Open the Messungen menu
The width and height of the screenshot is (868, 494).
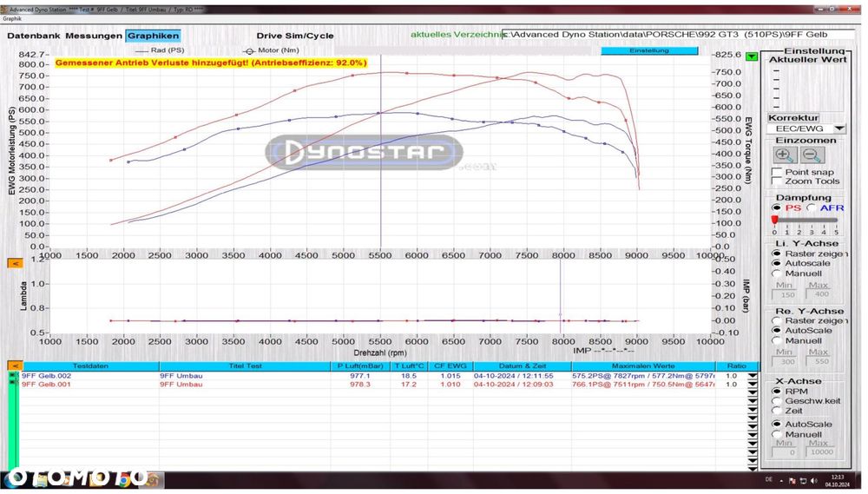94,36
